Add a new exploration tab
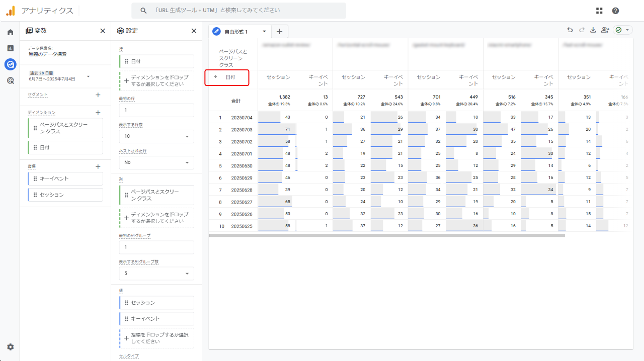Viewport: 644px width, 361px height. click(279, 31)
